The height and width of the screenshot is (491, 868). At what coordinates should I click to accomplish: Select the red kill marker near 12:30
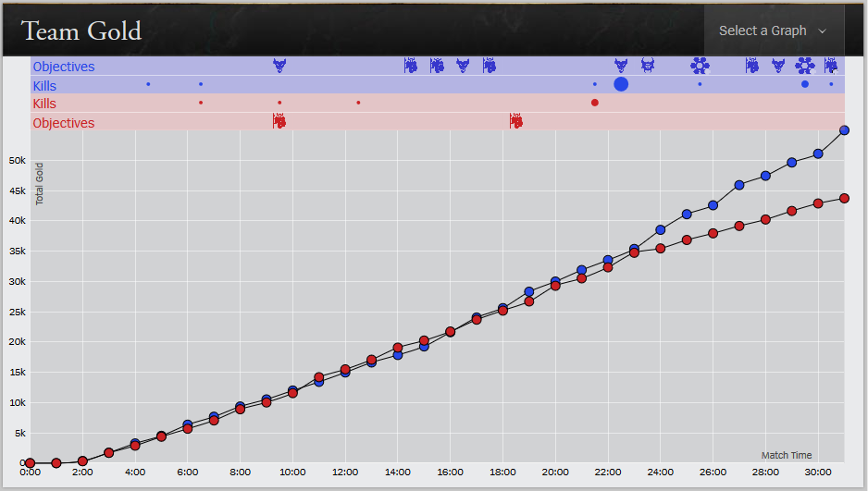358,103
